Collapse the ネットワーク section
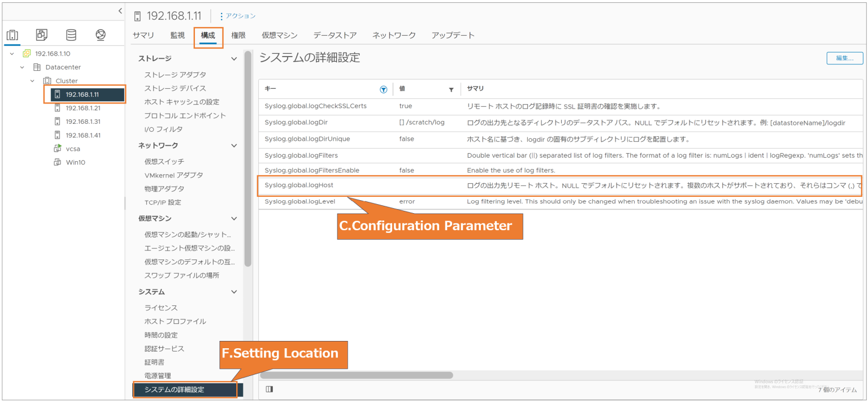The height and width of the screenshot is (402, 868). (x=234, y=146)
